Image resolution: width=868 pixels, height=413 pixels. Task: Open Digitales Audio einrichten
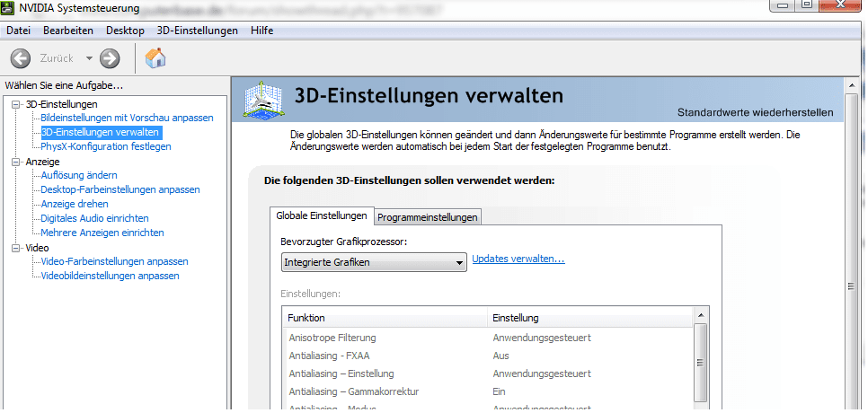(x=94, y=218)
